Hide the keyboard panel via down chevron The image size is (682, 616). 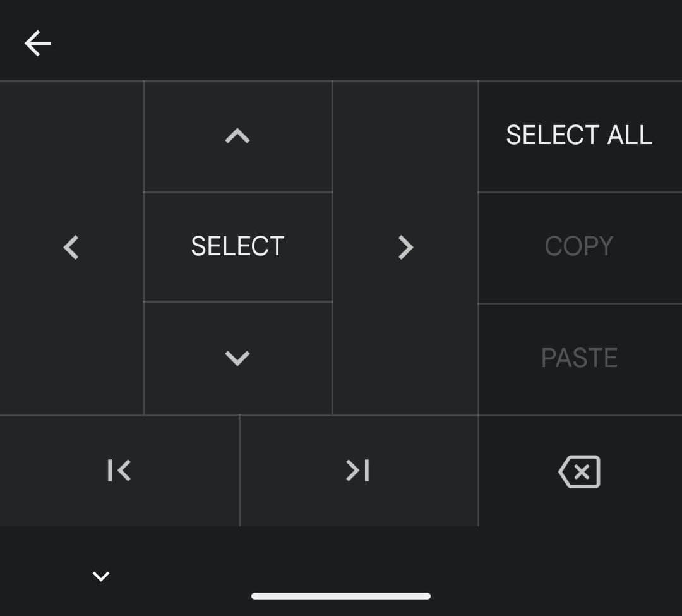pos(101,576)
